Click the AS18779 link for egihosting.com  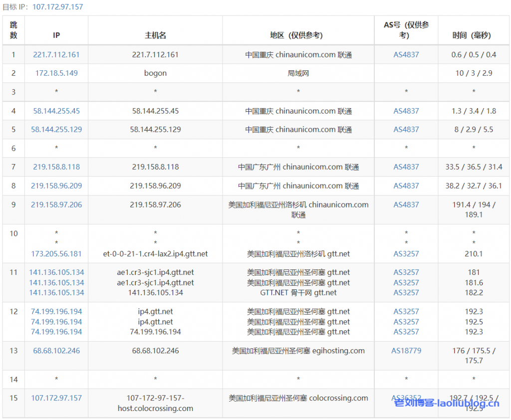pos(406,351)
